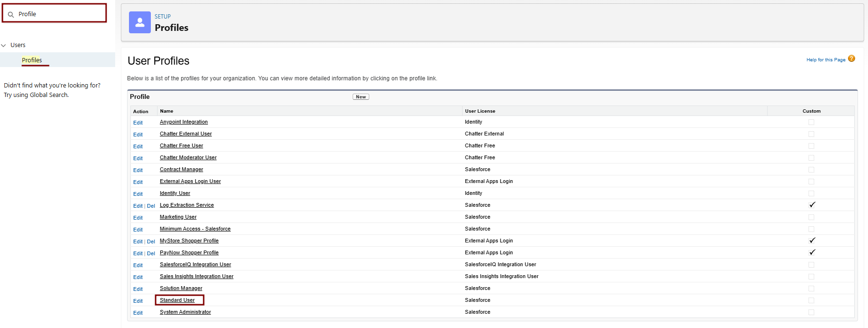Toggle Custom checkbox for Log Extraction Service
868x328 pixels.
pos(812,205)
